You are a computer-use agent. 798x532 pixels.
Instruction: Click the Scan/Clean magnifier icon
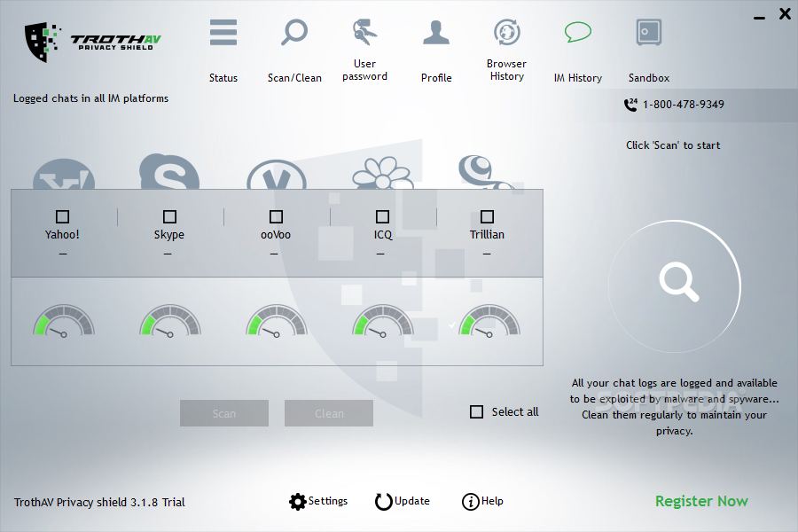pos(294,32)
